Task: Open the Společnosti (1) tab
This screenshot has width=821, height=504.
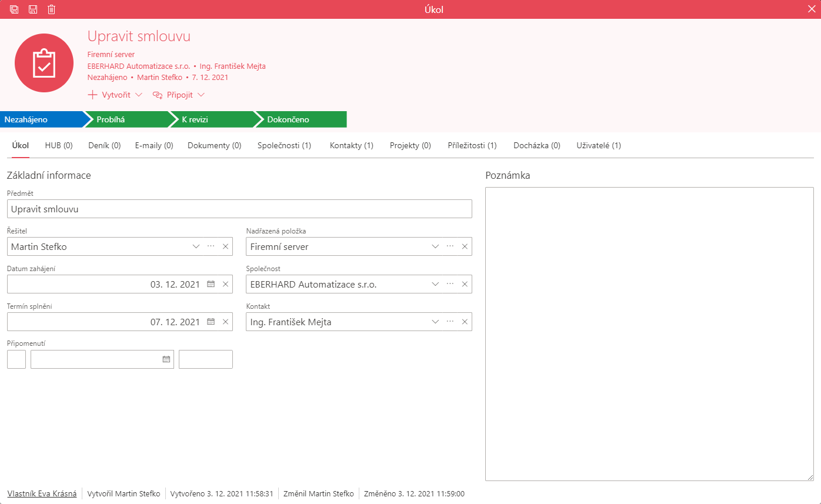Action: pyautogui.click(x=285, y=145)
